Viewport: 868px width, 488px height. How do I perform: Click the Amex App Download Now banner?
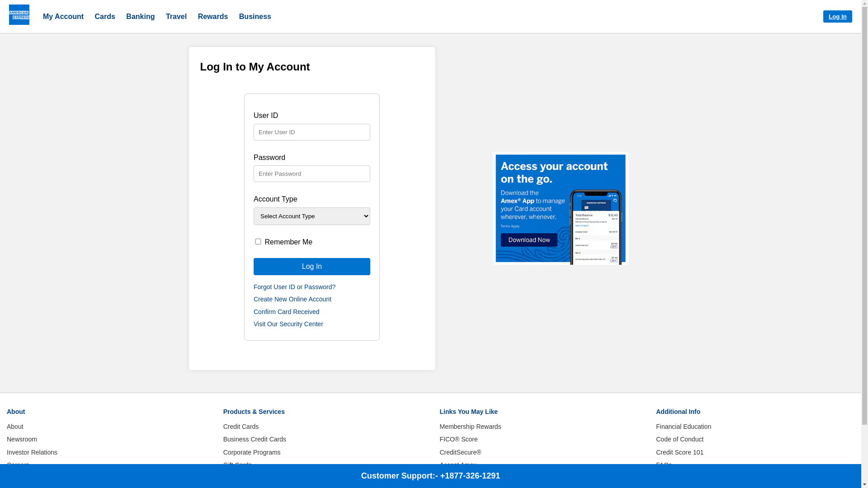click(561, 208)
